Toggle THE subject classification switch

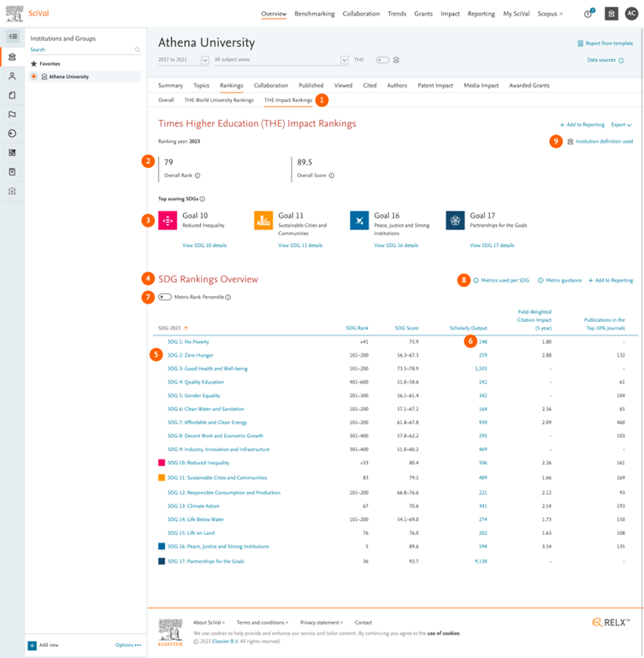[x=382, y=60]
